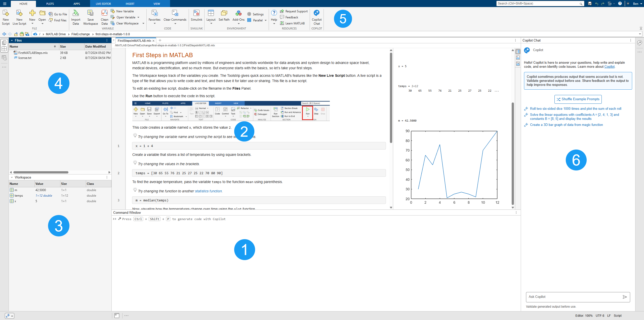This screenshot has width=644, height=320.
Task: Create a New Script from the toolstrip
Action: point(6,17)
